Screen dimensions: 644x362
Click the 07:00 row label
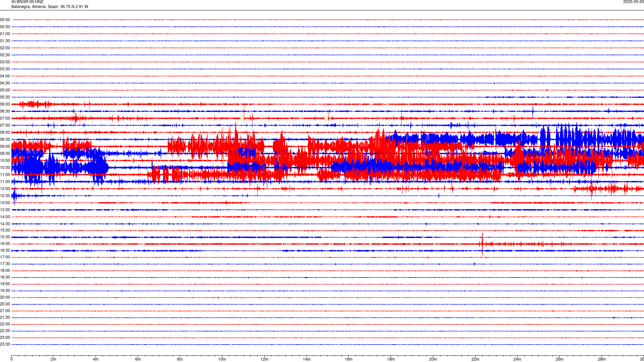pos(5,118)
